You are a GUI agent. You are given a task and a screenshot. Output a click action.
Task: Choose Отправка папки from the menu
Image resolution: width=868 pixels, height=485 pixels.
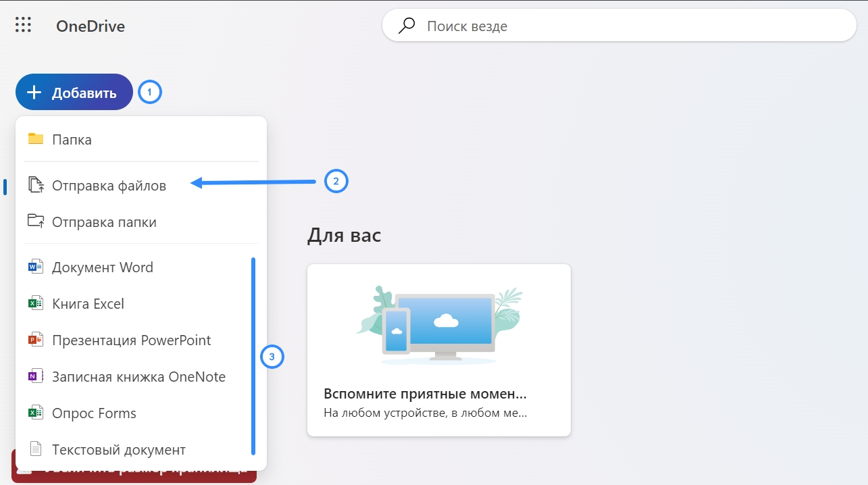click(141, 222)
